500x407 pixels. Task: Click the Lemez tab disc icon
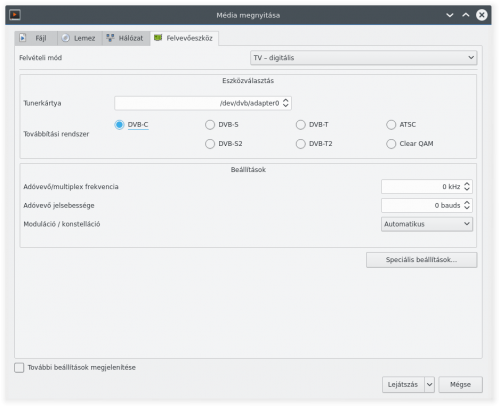66,38
